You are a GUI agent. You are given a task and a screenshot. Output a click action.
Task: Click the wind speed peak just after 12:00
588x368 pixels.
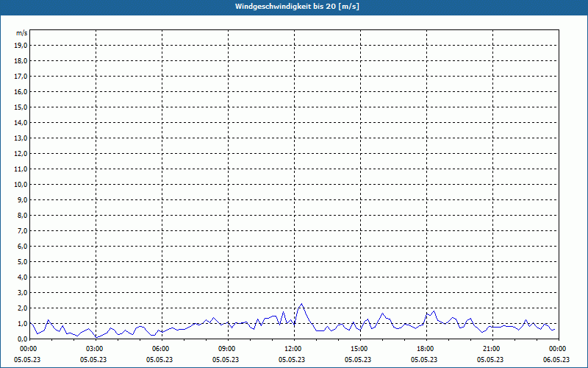301,304
